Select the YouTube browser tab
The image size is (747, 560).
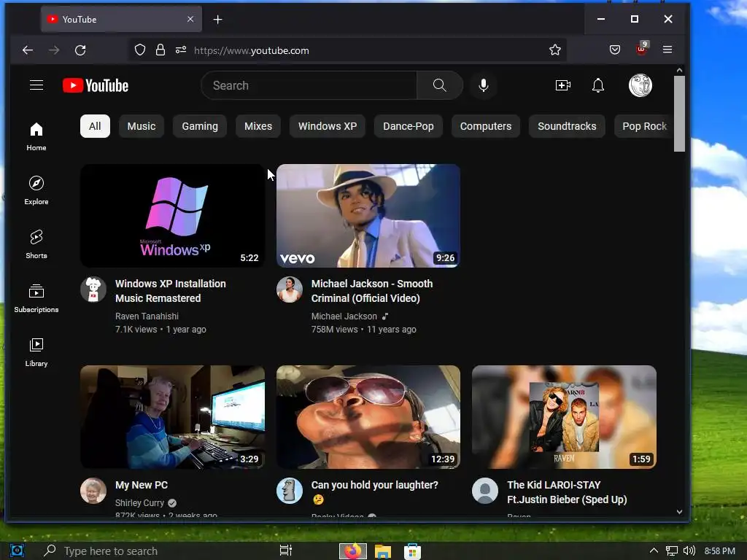(x=121, y=19)
